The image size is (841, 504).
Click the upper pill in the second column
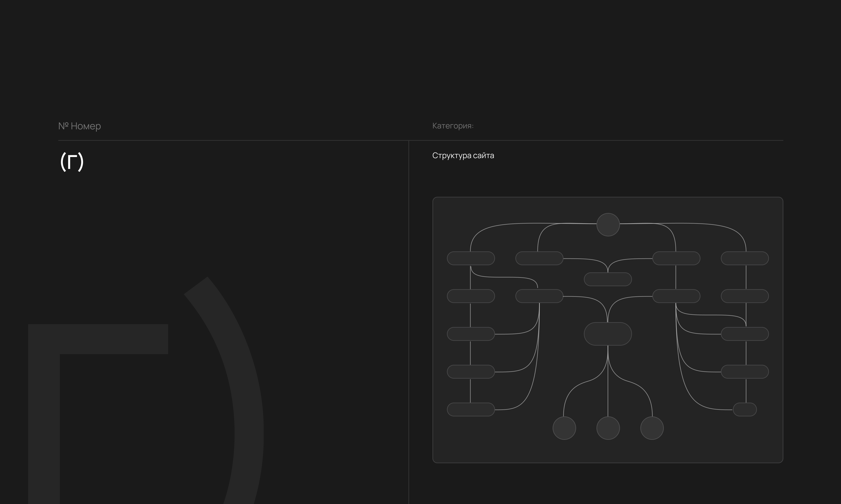[x=539, y=258]
